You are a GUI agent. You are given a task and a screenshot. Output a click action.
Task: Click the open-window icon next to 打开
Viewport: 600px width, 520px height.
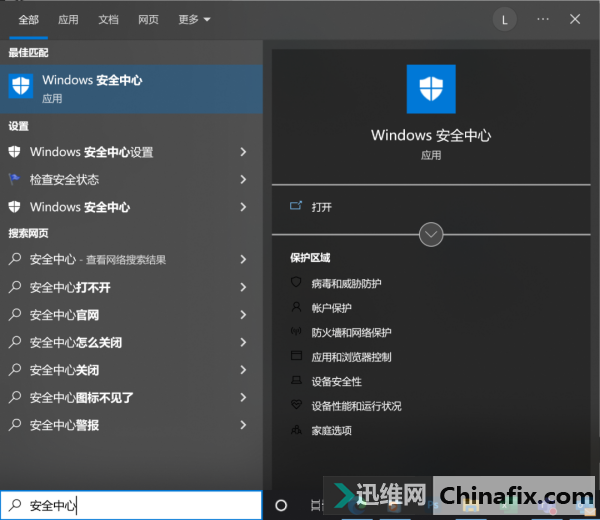(296, 206)
